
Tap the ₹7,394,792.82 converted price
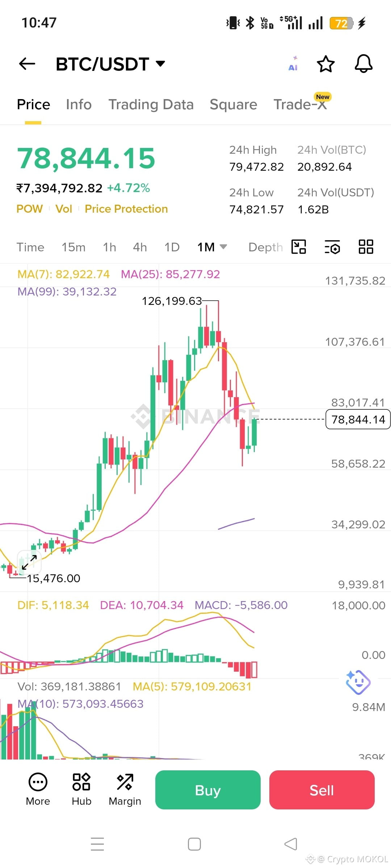point(60,188)
